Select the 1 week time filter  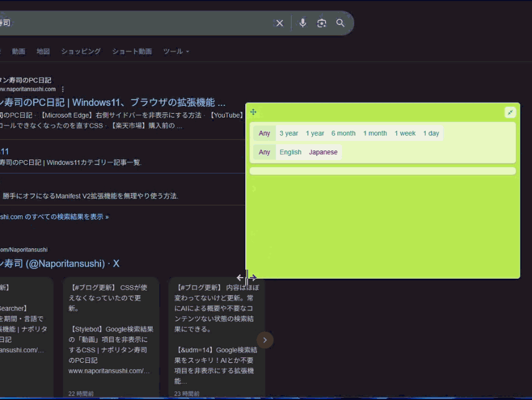point(405,134)
